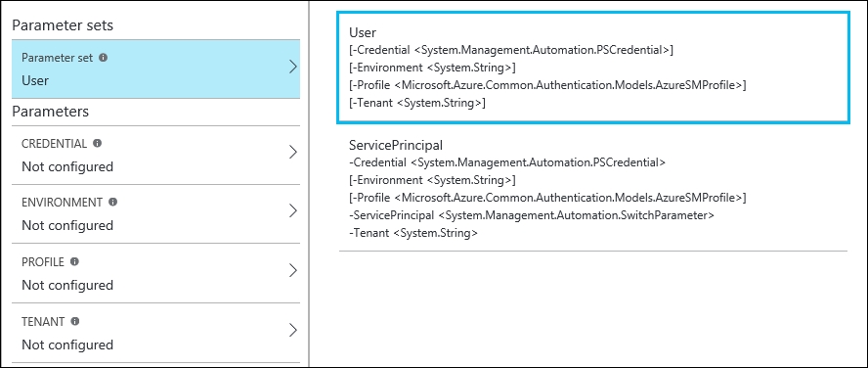Open CREDENTIAL parameter chevron arrow
Image resolution: width=868 pixels, height=368 pixels.
pos(293,152)
